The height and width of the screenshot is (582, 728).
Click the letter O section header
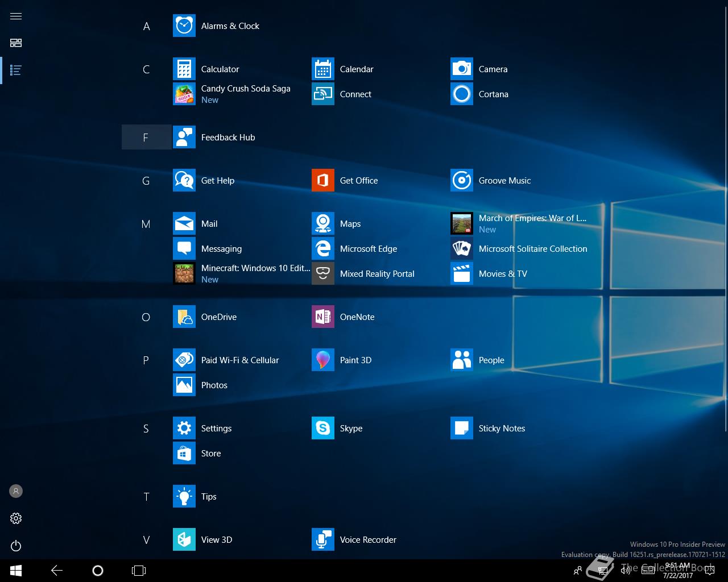click(146, 317)
